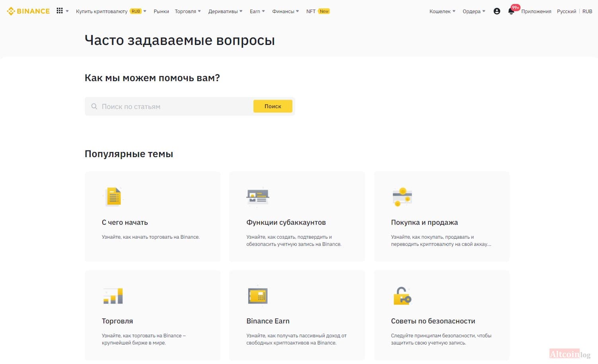Open the Торговля topic card title
The width and height of the screenshot is (598, 364).
click(117, 321)
